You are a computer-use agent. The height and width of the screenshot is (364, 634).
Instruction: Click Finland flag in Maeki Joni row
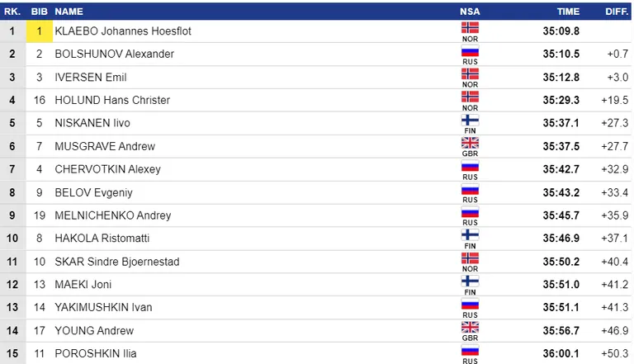point(470,281)
